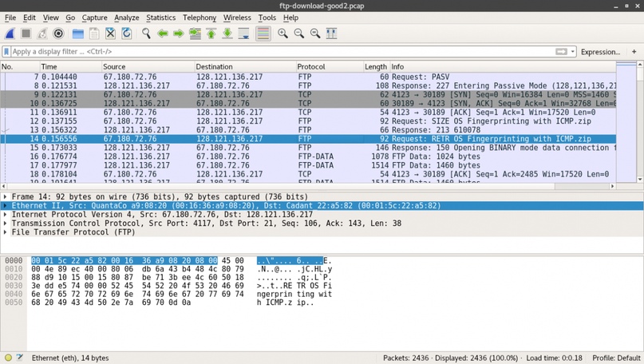Image resolution: width=644 pixels, height=364 pixels.
Task: Click the Profile: Default status text
Action: click(615, 358)
